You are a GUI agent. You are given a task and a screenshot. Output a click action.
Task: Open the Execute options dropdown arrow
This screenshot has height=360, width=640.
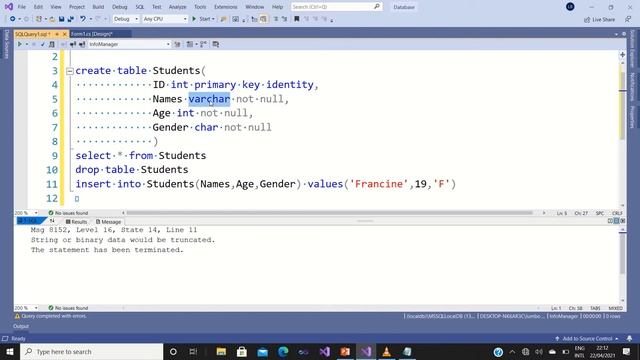pyautogui.click(x=27, y=44)
